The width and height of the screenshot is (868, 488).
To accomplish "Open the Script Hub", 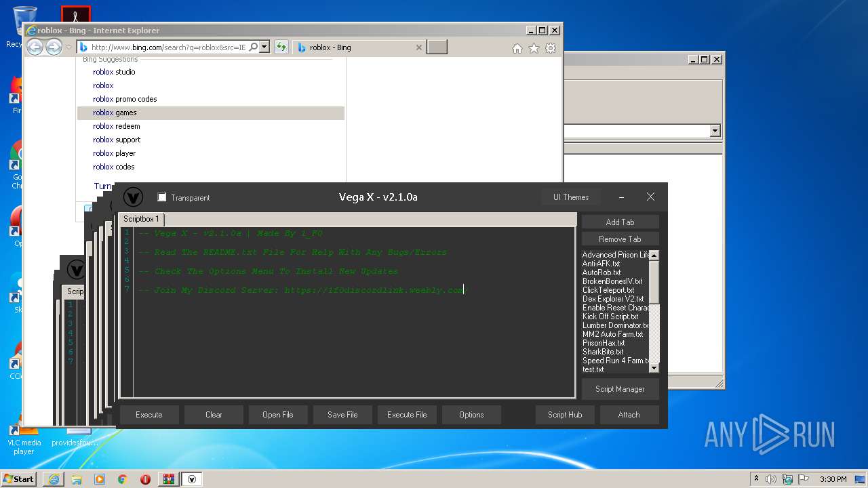I will click(566, 415).
